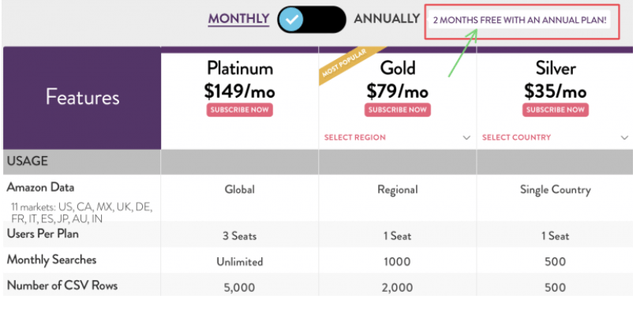Subscribe to the Platinum plan
Screen dimensions: 644x310
(x=239, y=110)
